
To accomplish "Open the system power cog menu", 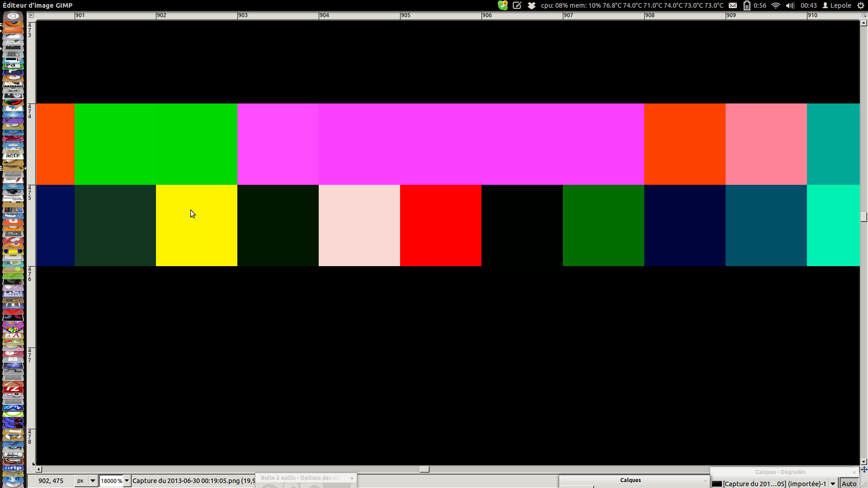I will coord(861,5).
